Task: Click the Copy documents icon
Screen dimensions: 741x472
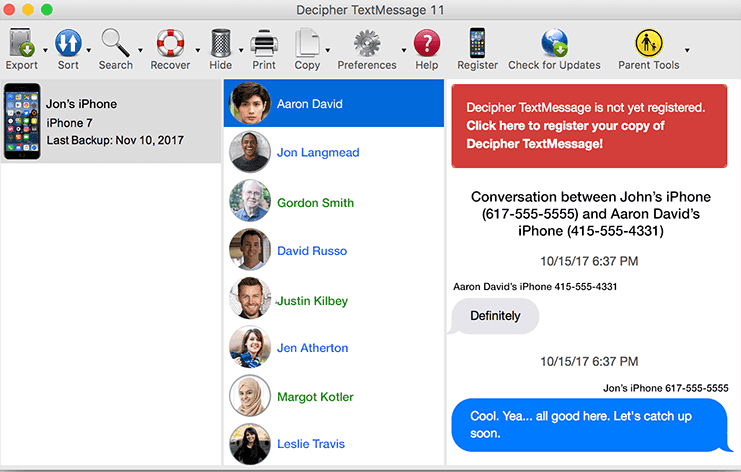Action: pos(307,43)
